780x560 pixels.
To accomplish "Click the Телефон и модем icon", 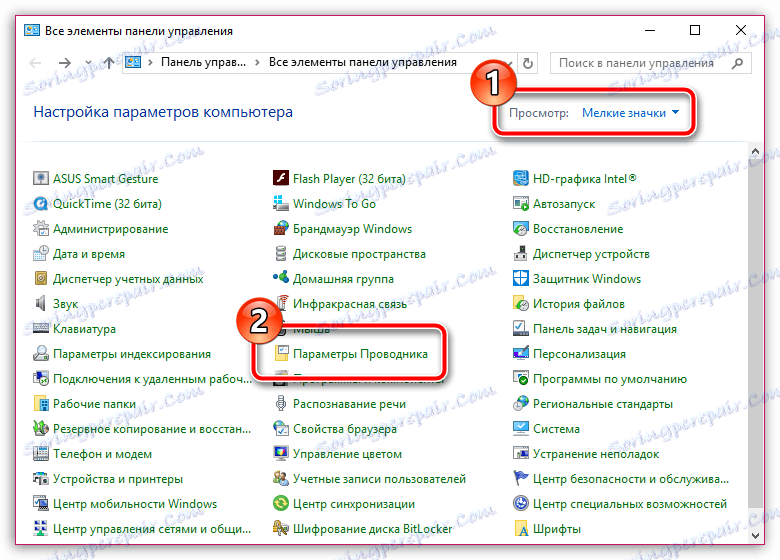I will click(x=40, y=454).
